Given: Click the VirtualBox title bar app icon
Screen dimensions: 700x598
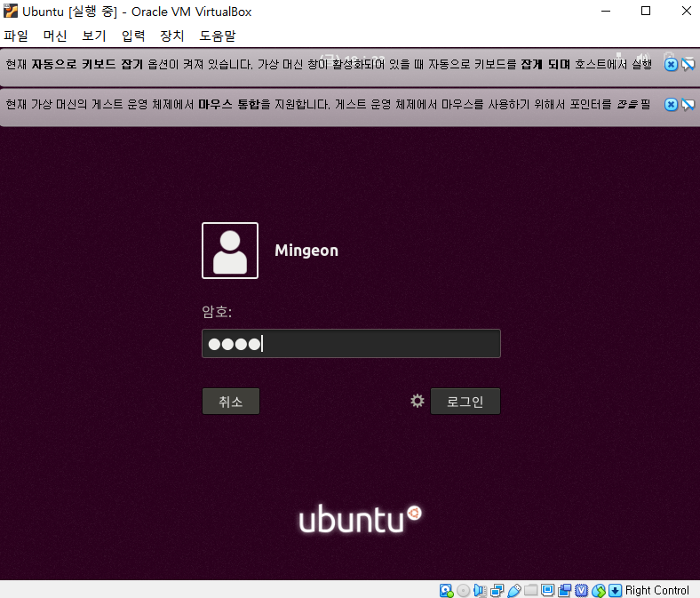Looking at the screenshot, I should [11, 12].
